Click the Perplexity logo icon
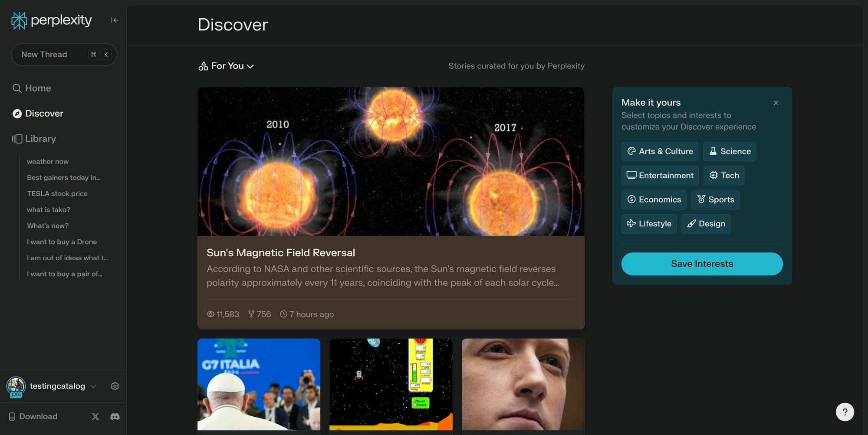 (x=18, y=20)
